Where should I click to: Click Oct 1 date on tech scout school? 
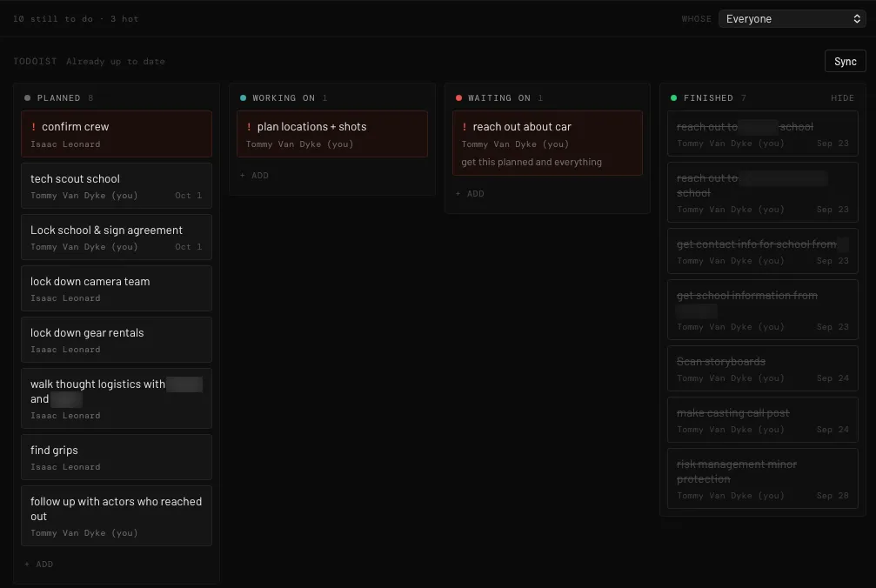click(188, 196)
